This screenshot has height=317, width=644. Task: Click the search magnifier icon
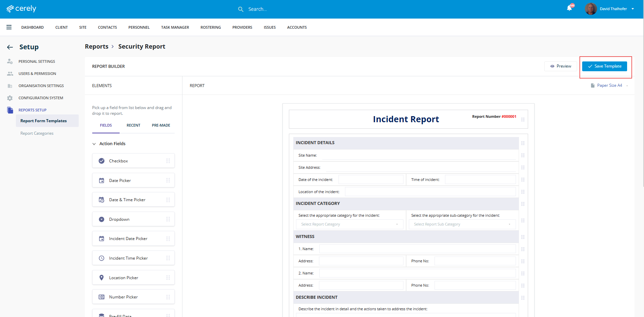pos(241,9)
